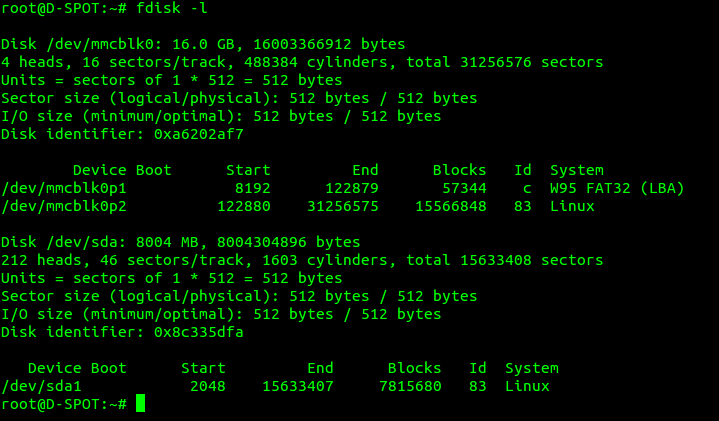Click the 31256575 end sector value

(x=343, y=206)
